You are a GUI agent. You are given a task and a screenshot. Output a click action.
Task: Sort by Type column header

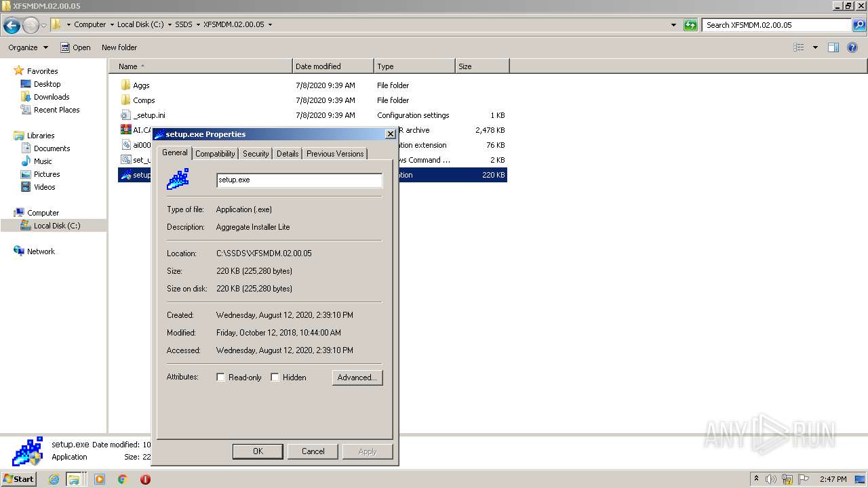coord(414,66)
